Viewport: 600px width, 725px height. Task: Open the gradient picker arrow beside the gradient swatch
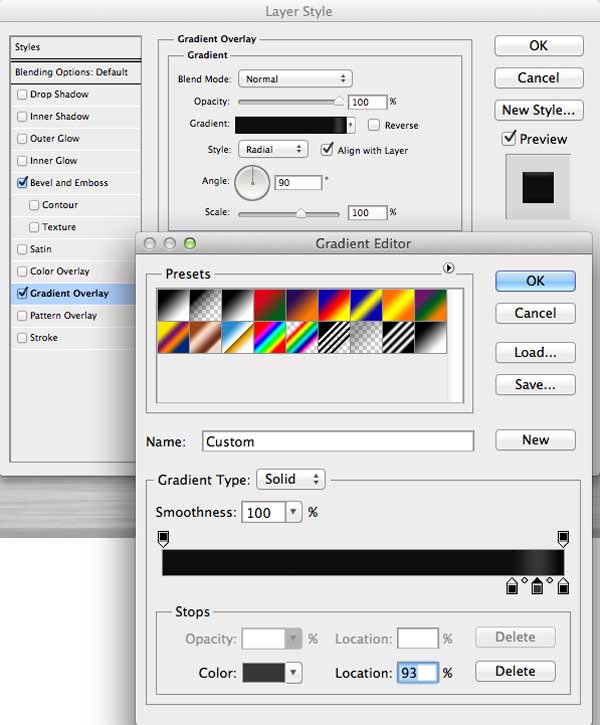point(351,125)
